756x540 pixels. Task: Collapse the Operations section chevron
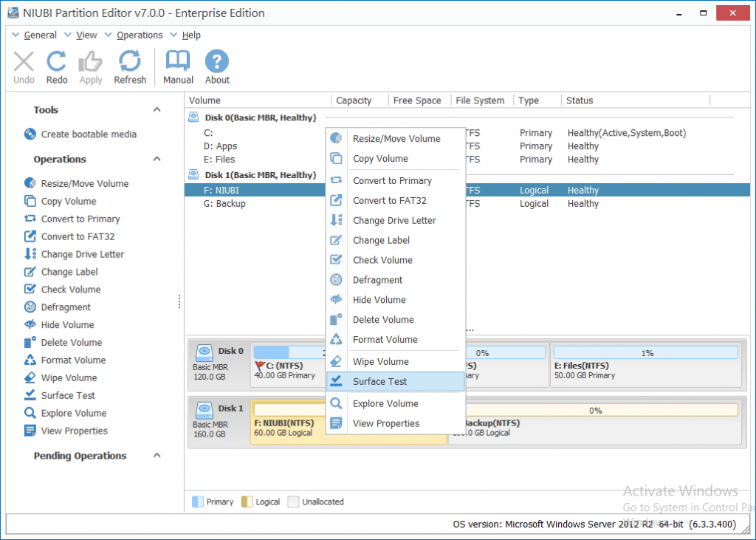pyautogui.click(x=157, y=160)
